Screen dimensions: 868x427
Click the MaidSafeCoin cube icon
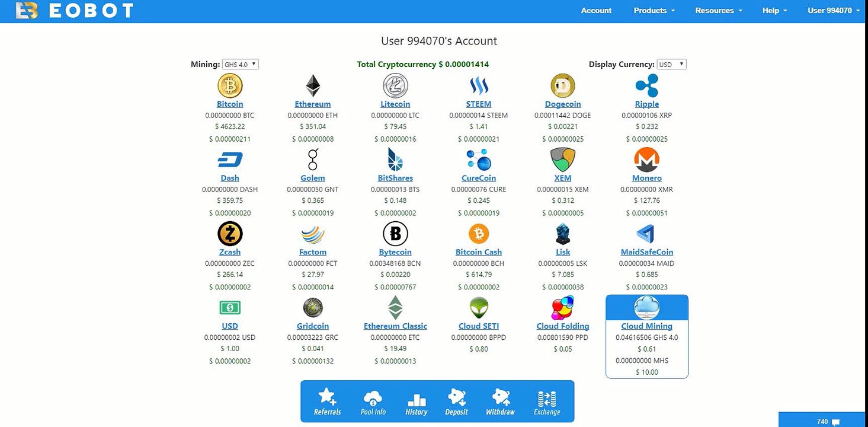tap(647, 234)
